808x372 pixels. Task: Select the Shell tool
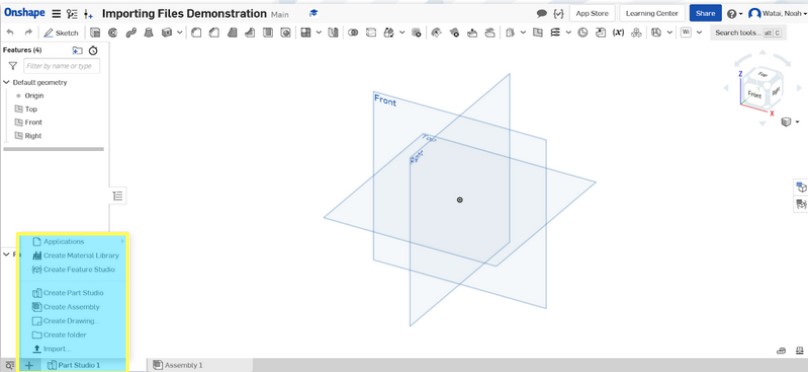coord(267,32)
